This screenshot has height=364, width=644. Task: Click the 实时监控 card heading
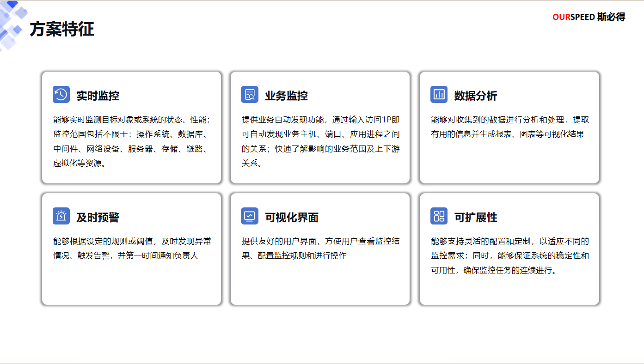[98, 96]
